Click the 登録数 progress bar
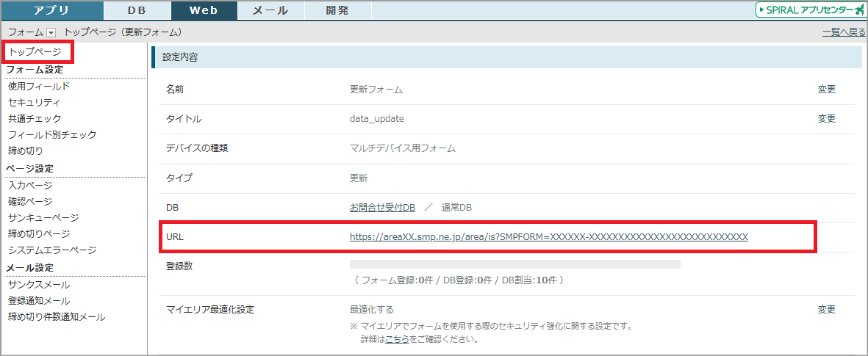Viewport: 868px width, 356px height. pos(514,264)
